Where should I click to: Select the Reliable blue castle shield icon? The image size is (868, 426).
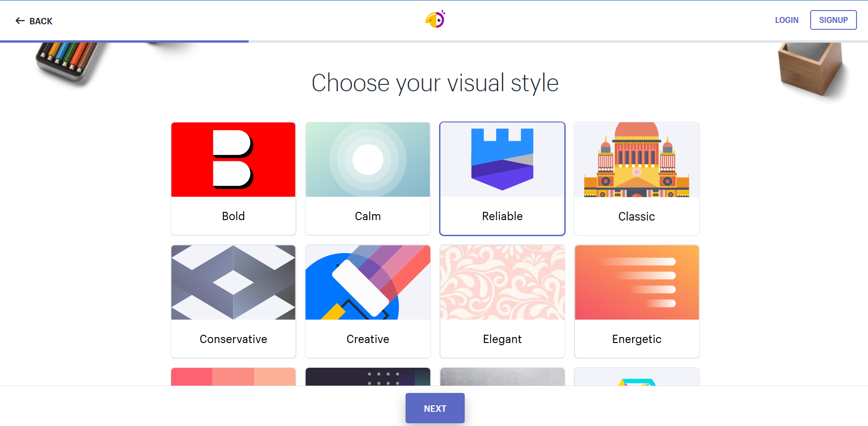(502, 160)
